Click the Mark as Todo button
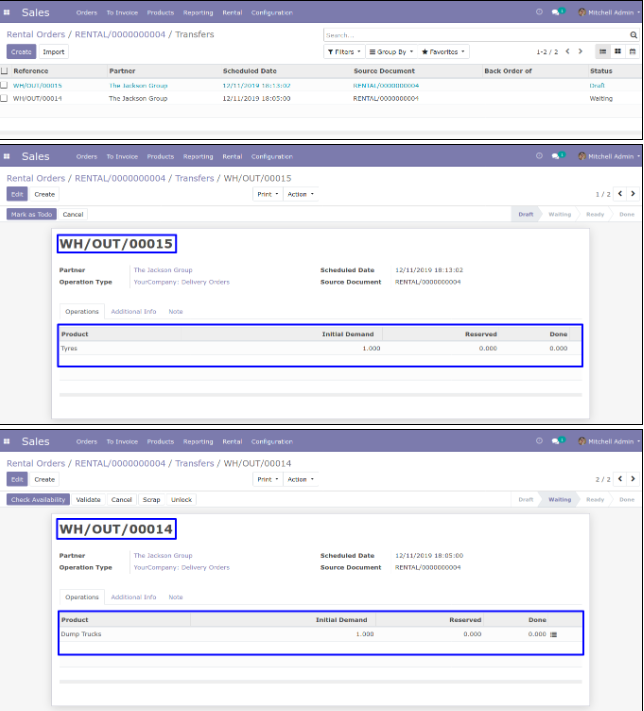This screenshot has width=644, height=711. [x=31, y=214]
